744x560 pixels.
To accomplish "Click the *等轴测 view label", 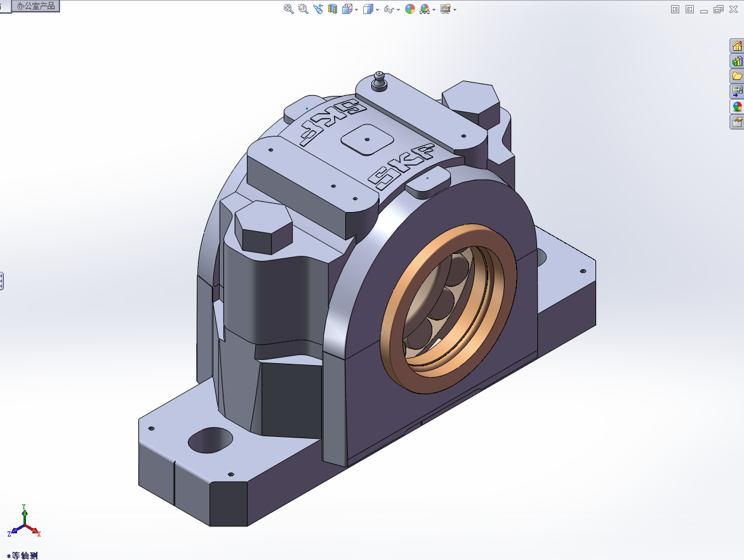I will click(22, 556).
